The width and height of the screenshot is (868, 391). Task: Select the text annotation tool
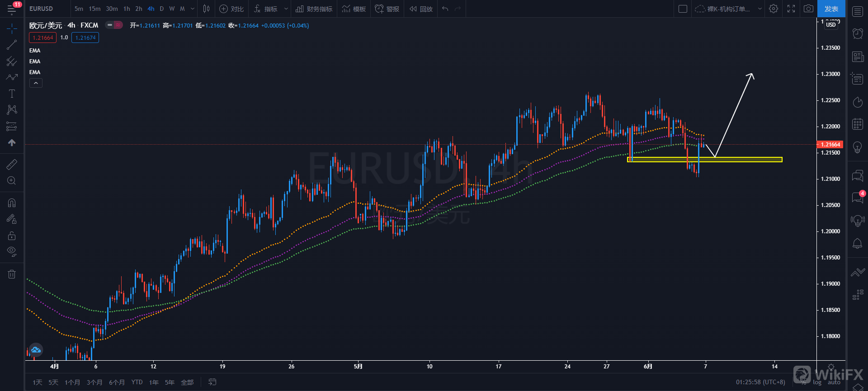[12, 94]
